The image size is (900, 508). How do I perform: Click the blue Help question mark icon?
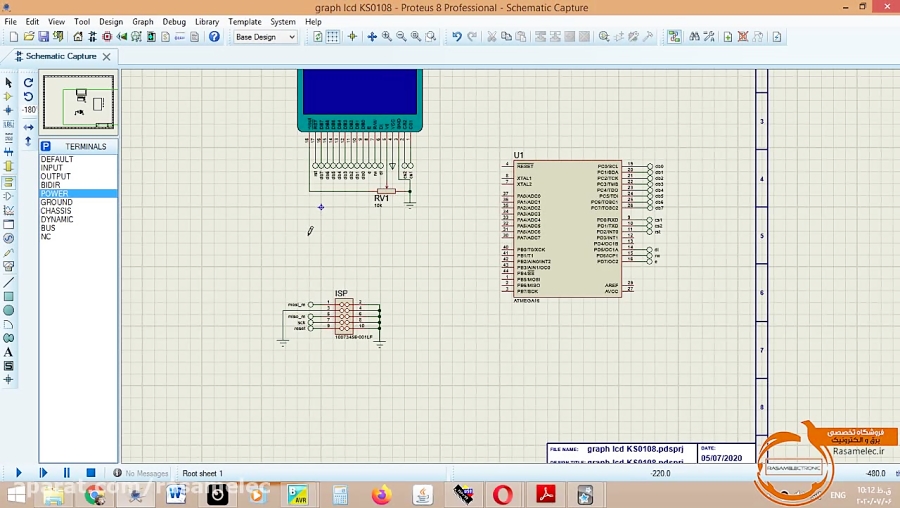point(214,37)
